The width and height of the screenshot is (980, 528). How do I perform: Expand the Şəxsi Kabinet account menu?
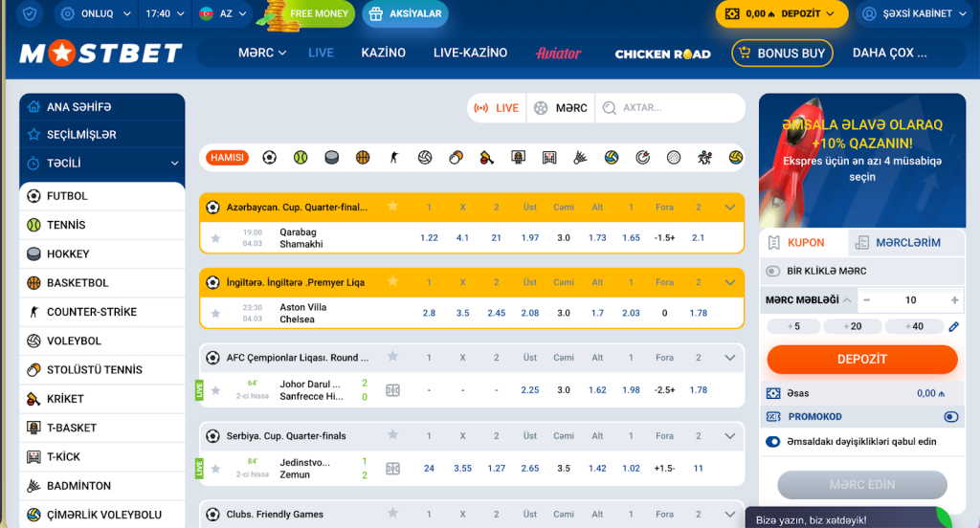[916, 14]
